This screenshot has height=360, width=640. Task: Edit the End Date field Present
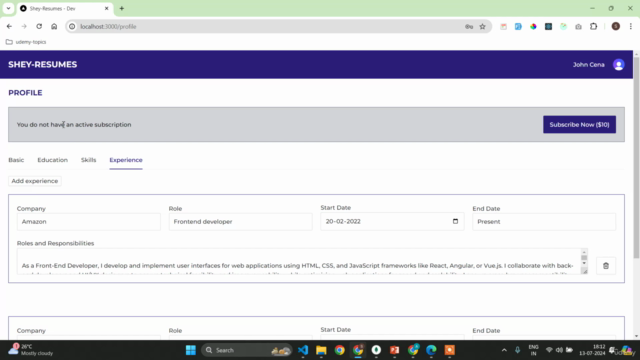[544, 222]
